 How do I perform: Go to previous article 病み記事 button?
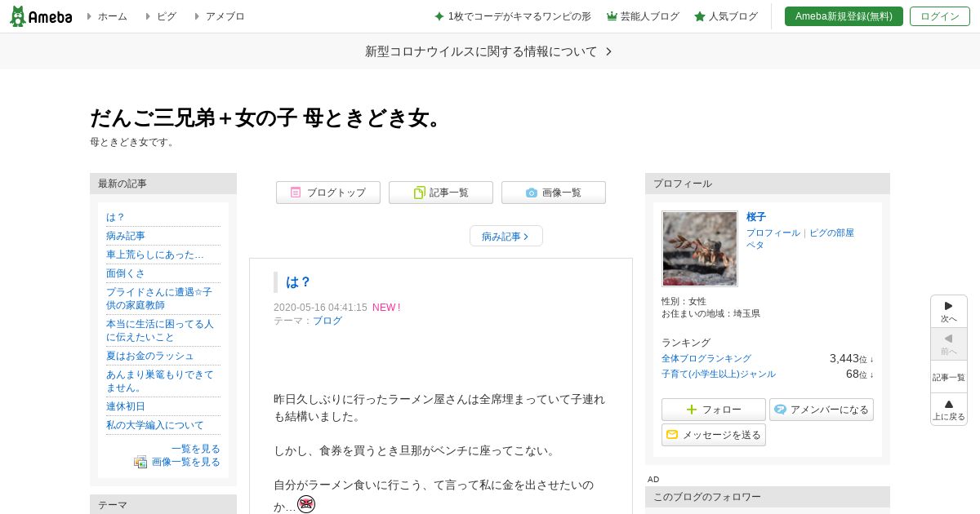click(x=506, y=236)
